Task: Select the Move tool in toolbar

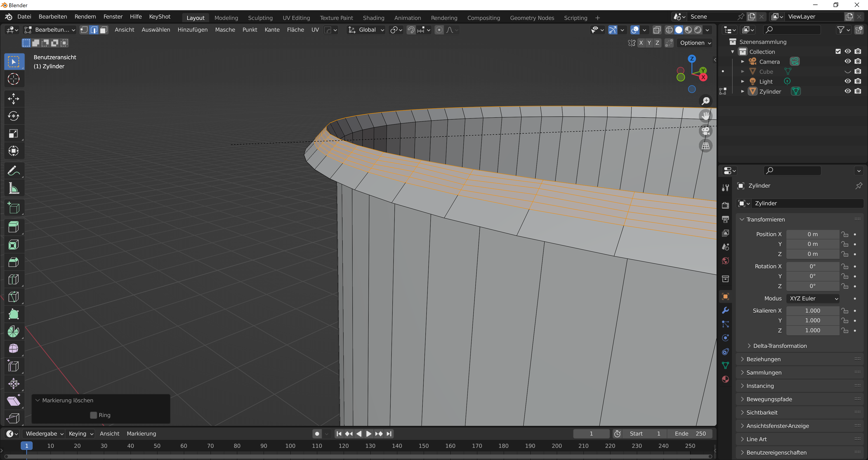Action: 14,98
